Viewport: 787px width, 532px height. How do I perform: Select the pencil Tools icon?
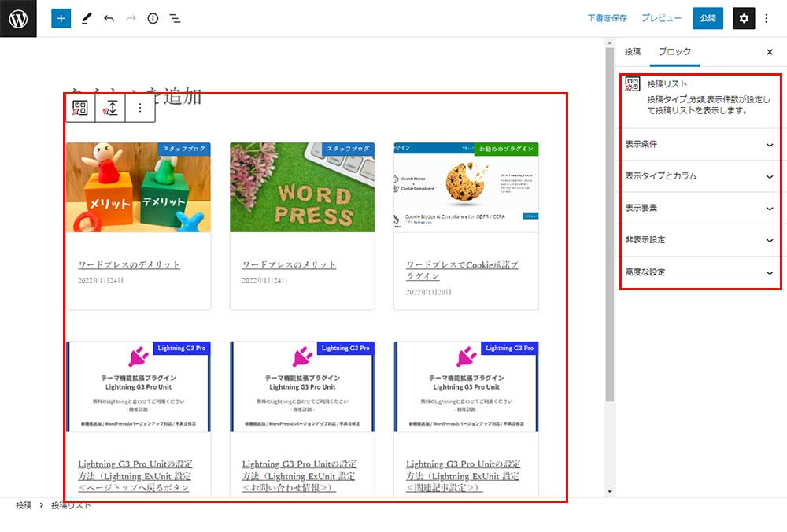87,18
